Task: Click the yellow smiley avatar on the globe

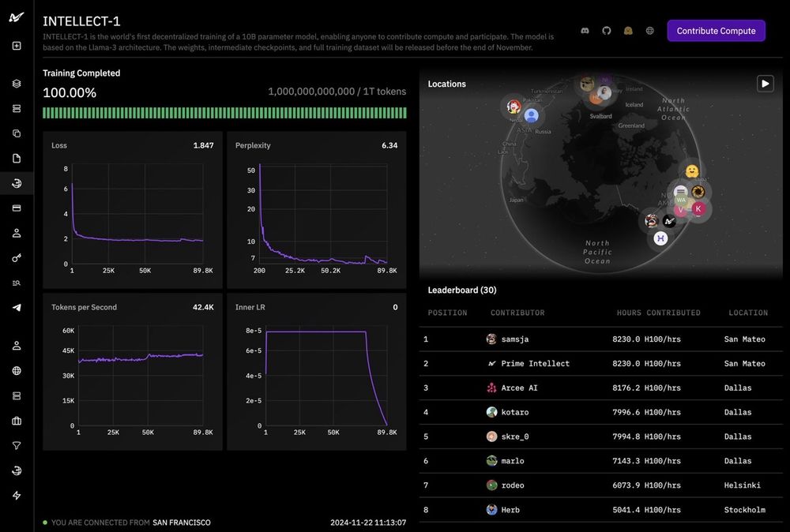Action: (692, 171)
